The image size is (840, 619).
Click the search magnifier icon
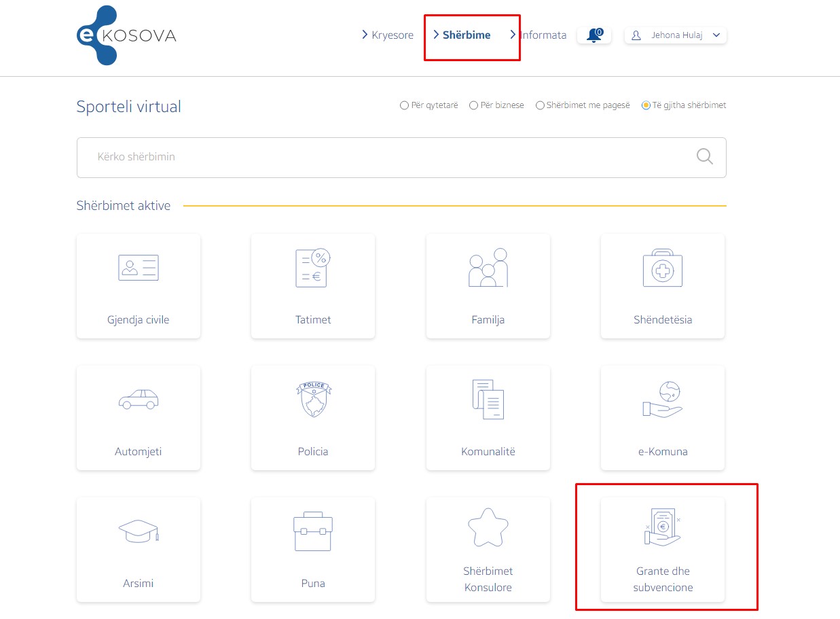705,157
